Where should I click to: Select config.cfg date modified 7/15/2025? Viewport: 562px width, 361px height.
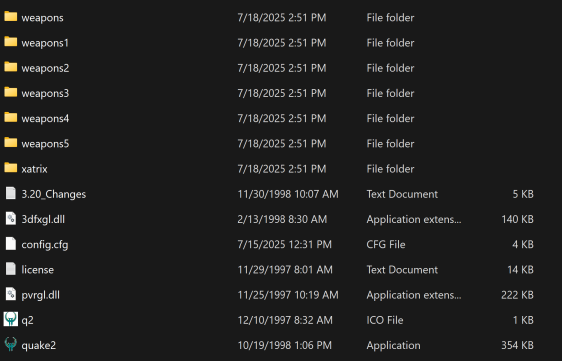click(285, 244)
